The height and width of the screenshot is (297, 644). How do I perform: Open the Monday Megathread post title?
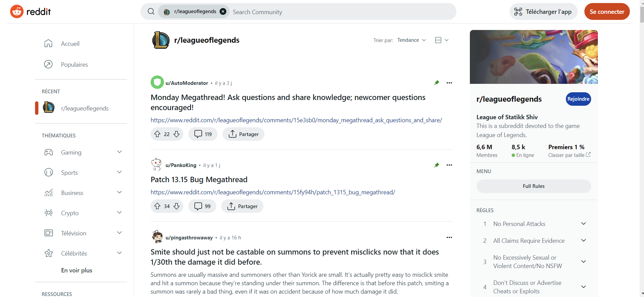[x=288, y=102]
